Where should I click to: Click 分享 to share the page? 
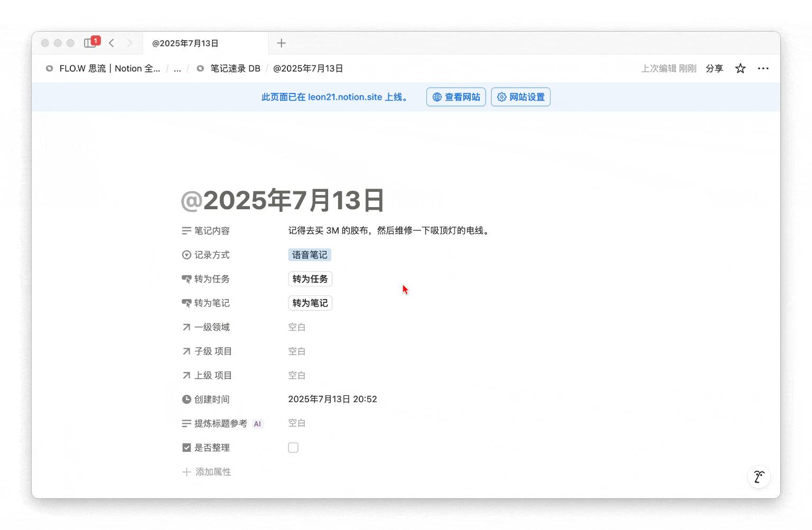714,69
